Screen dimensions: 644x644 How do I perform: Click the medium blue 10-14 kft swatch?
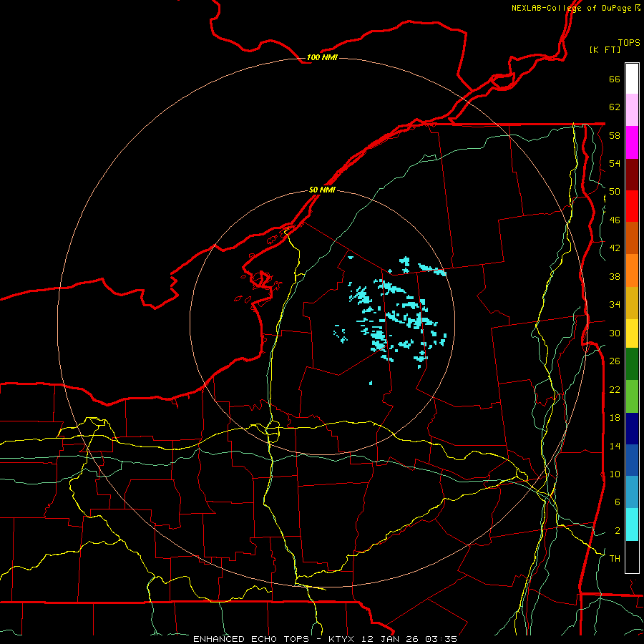632,460
